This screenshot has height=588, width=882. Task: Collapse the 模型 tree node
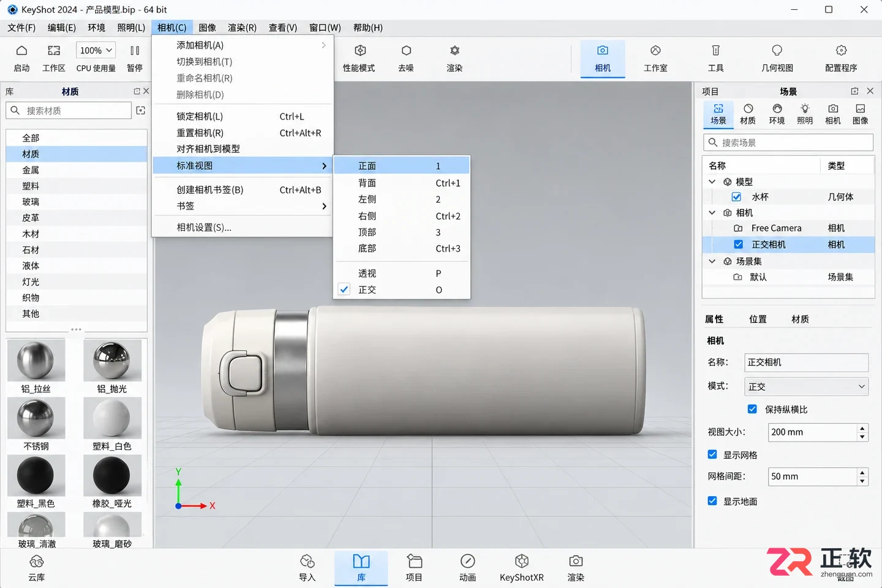pyautogui.click(x=712, y=182)
